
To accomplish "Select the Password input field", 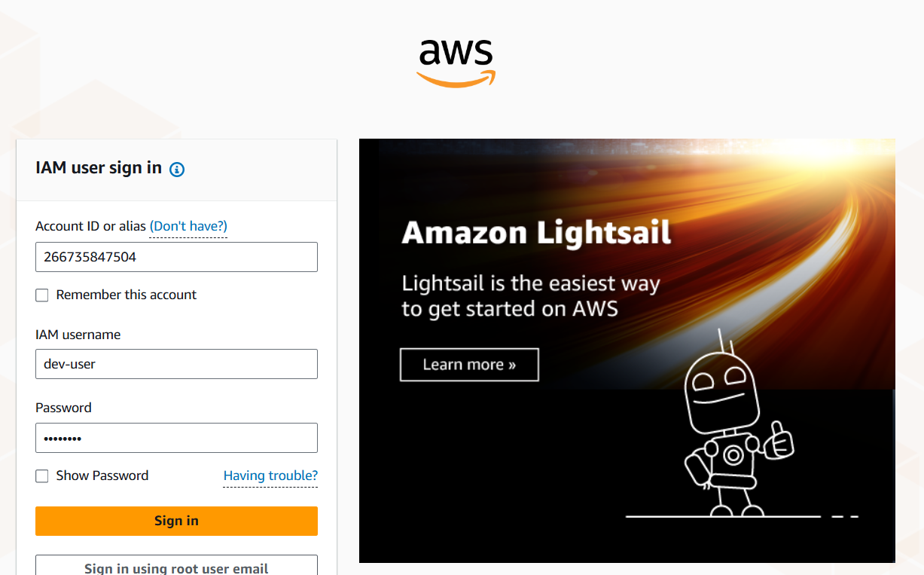I will tap(176, 438).
